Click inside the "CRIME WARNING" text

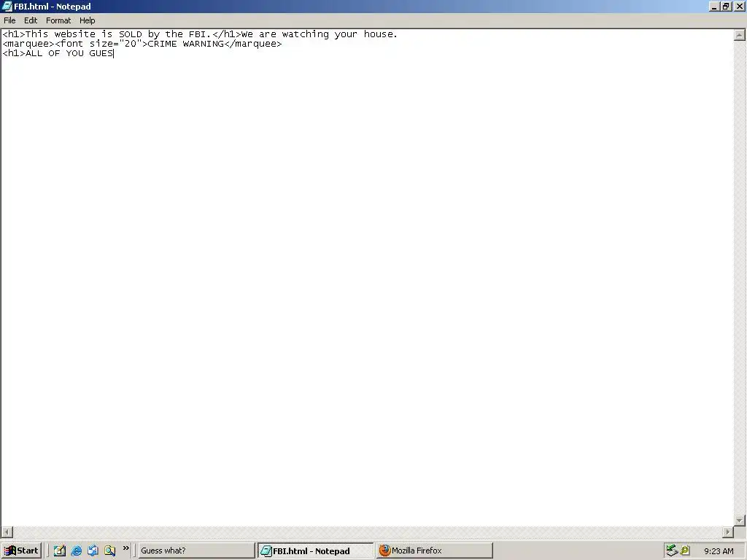186,44
